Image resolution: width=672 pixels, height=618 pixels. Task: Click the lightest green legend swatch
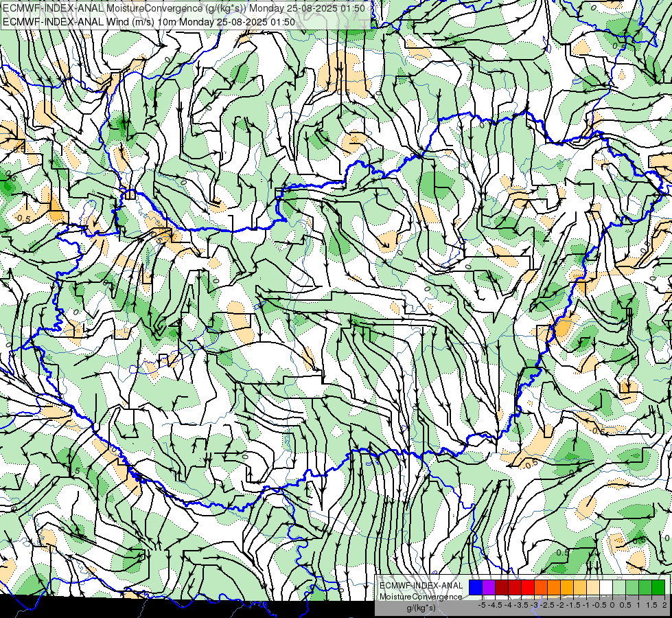(619, 587)
